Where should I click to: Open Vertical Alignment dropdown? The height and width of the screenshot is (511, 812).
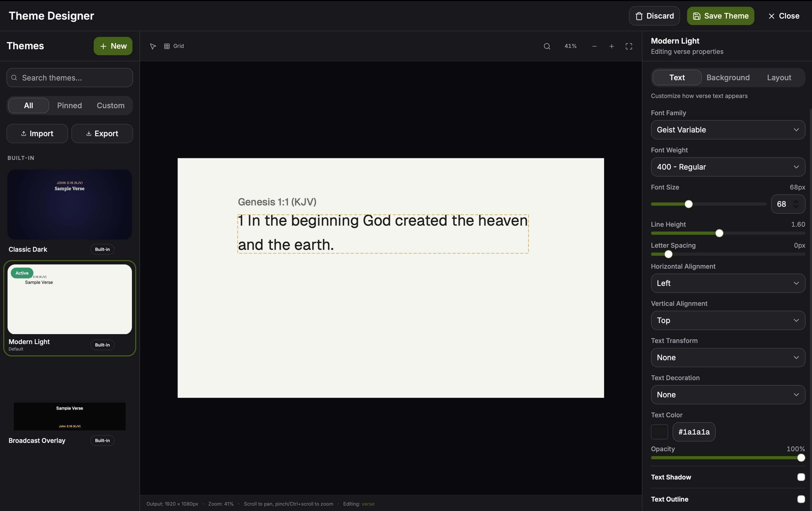[728, 320]
